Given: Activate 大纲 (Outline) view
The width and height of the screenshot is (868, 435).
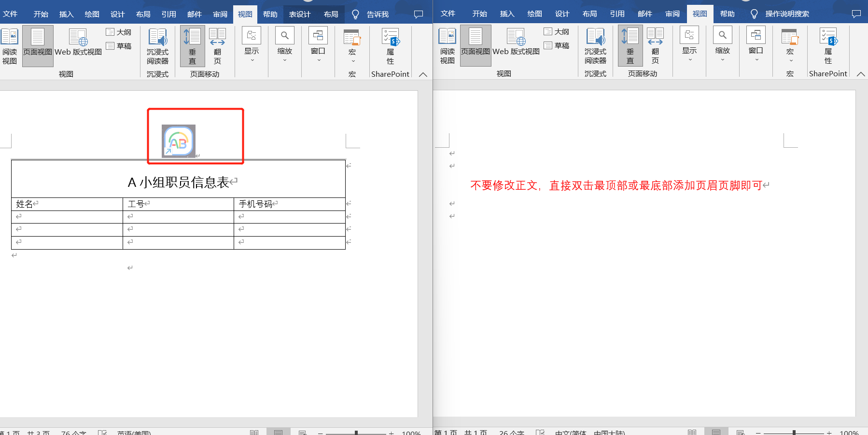Looking at the screenshot, I should pyautogui.click(x=119, y=32).
